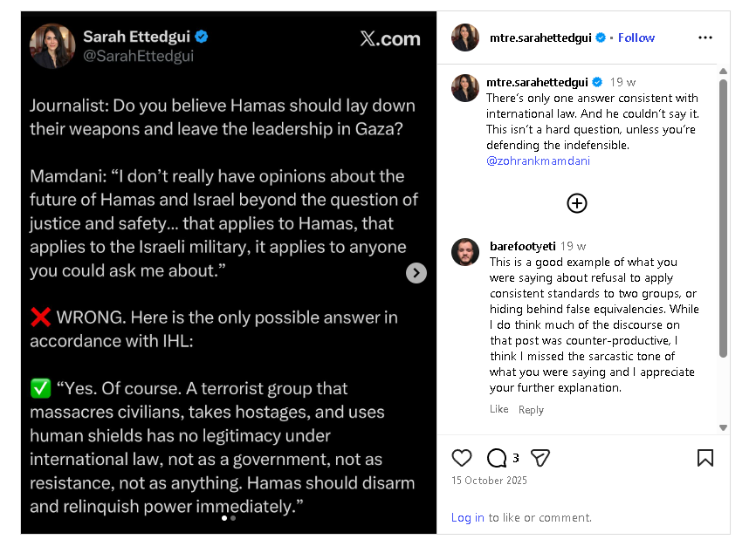
Task: Click Log in link
Action: click(x=467, y=517)
